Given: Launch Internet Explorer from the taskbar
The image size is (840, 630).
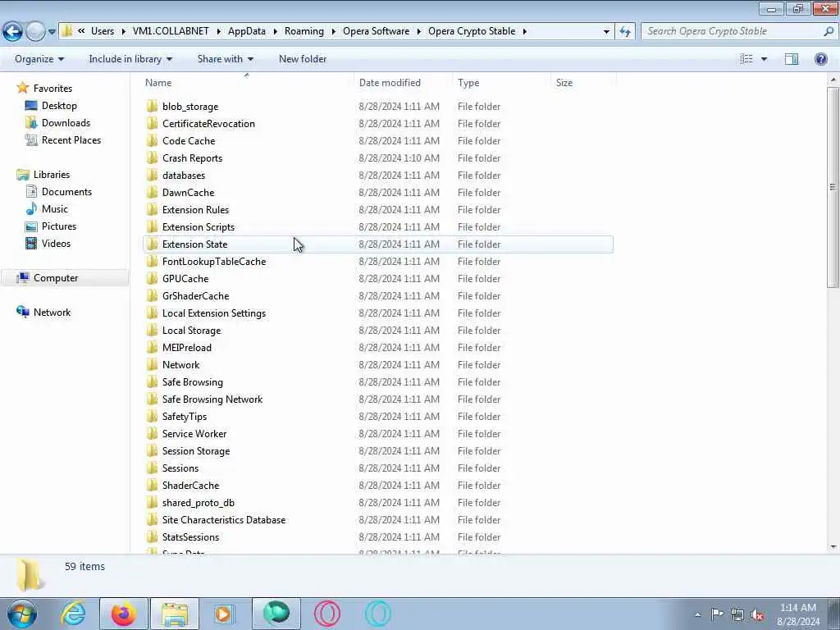Looking at the screenshot, I should tap(73, 614).
